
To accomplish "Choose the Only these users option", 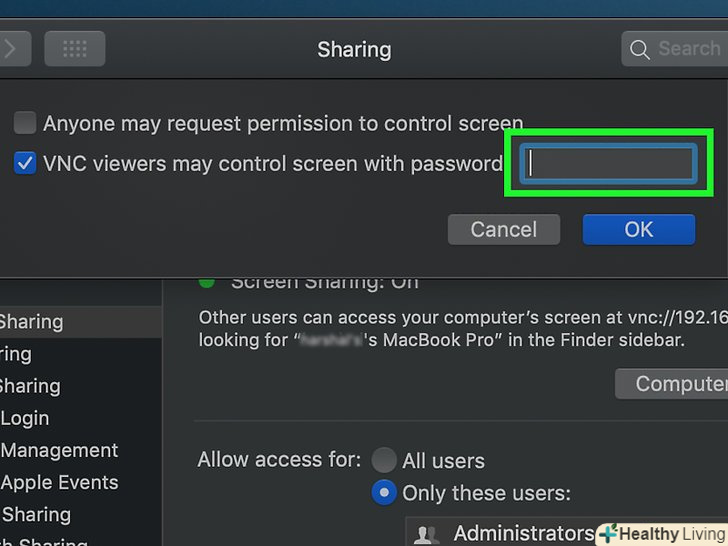I will click(x=384, y=493).
